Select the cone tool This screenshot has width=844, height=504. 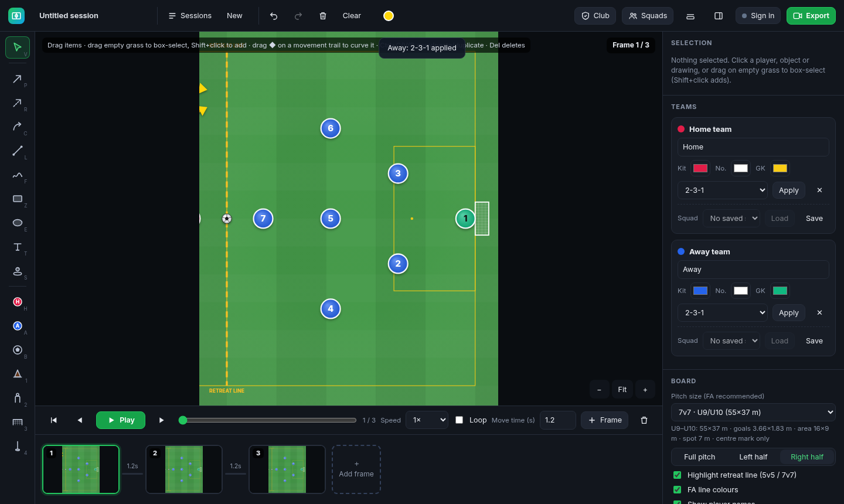coord(18,374)
